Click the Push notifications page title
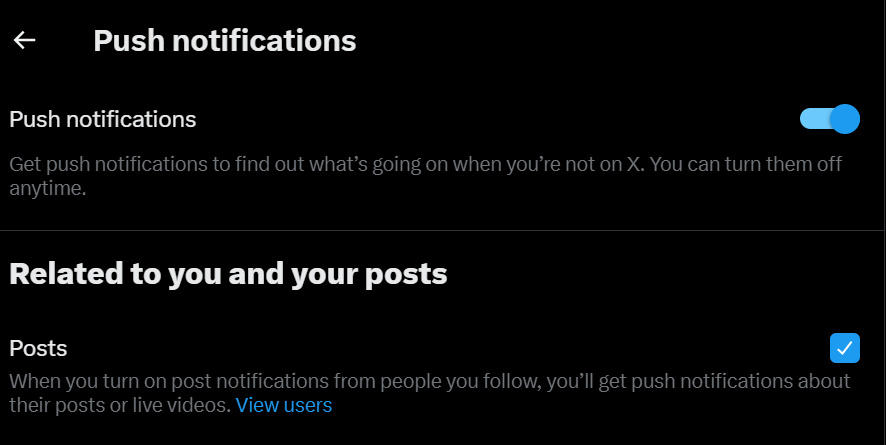 point(225,41)
